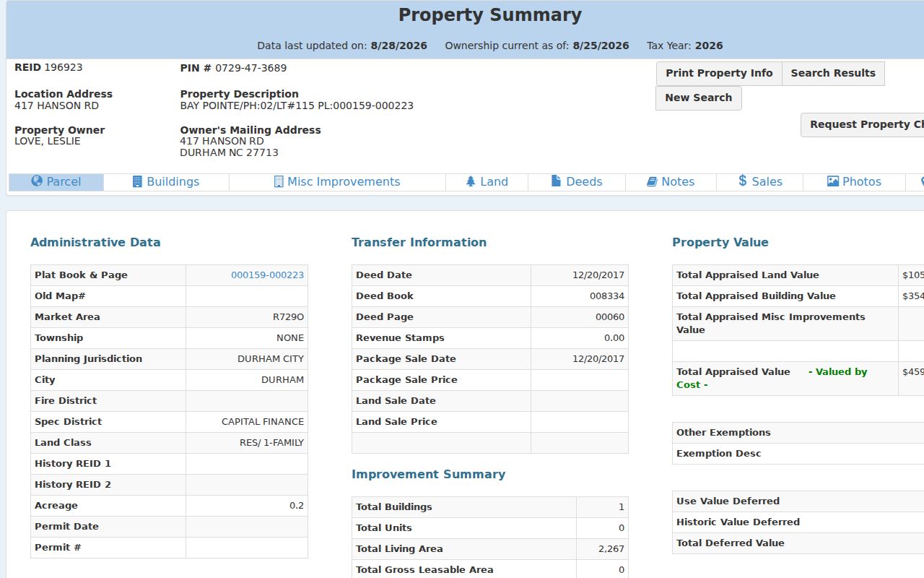Click the Improvement Summary heading
The image size is (924, 578).
pyautogui.click(x=429, y=475)
